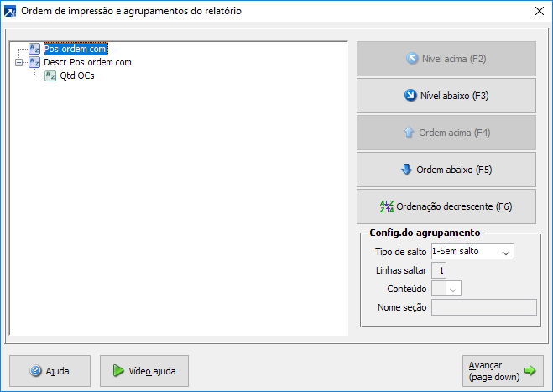Image resolution: width=553 pixels, height=392 pixels.
Task: Click the application icon in the title bar
Action: point(10,11)
